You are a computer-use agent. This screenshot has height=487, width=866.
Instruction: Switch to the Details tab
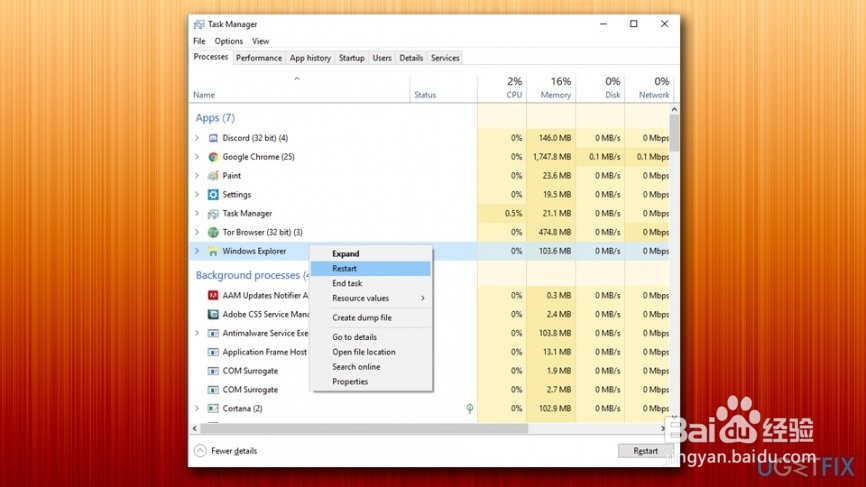[411, 57]
